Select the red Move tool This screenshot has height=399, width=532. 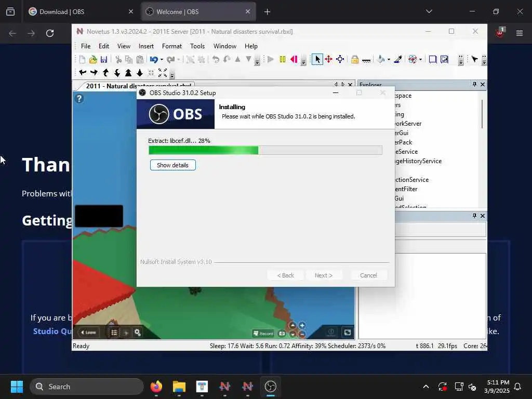tap(328, 60)
